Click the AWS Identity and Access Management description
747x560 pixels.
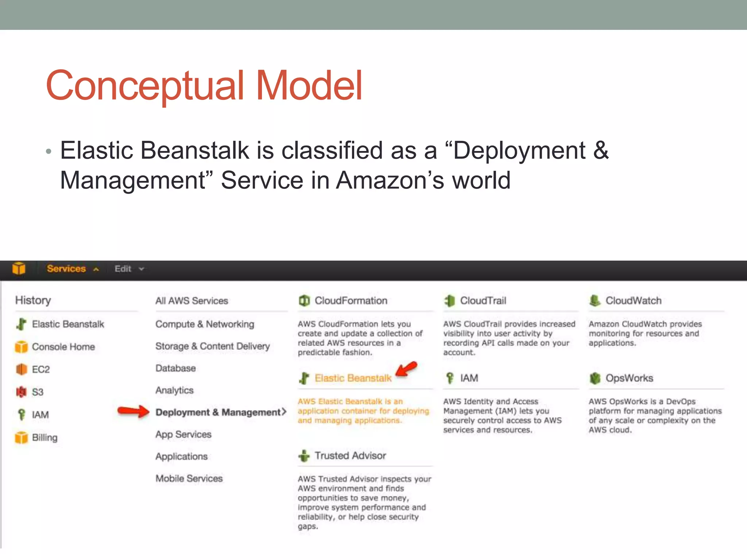pos(502,416)
